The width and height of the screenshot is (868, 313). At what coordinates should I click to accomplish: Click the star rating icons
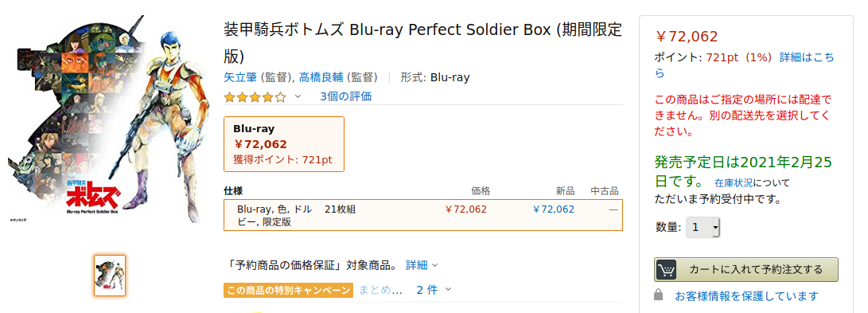point(255,97)
